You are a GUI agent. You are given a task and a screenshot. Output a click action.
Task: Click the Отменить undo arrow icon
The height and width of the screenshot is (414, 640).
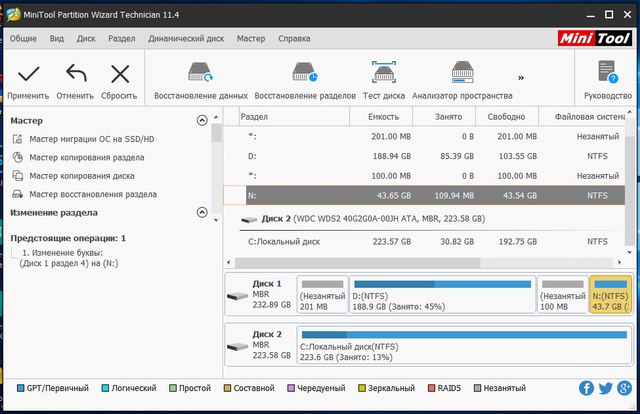click(x=76, y=73)
